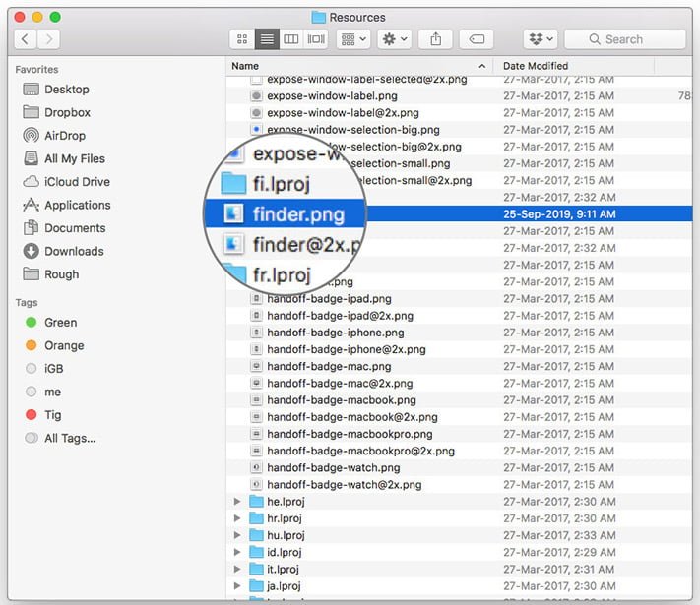Switch to column view in toolbar
The height and width of the screenshot is (605, 700).
[291, 39]
